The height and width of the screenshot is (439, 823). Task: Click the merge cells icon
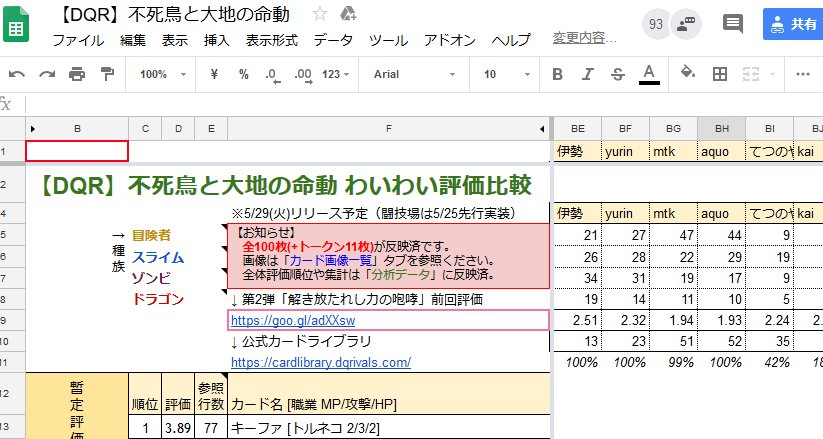tap(751, 75)
